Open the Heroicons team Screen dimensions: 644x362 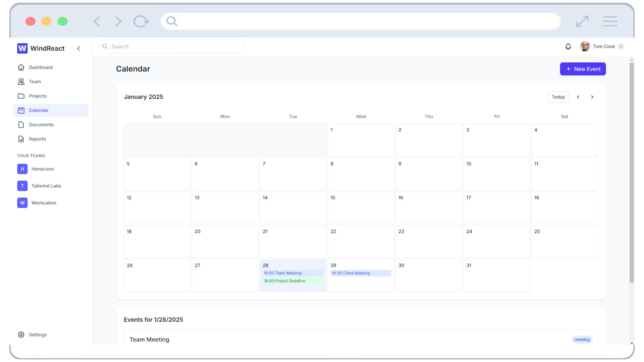point(51,169)
